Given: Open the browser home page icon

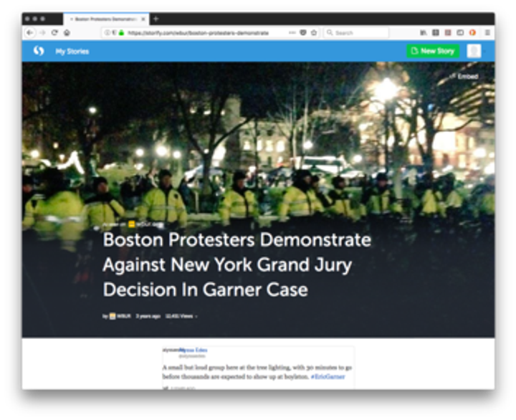Looking at the screenshot, I should point(67,32).
